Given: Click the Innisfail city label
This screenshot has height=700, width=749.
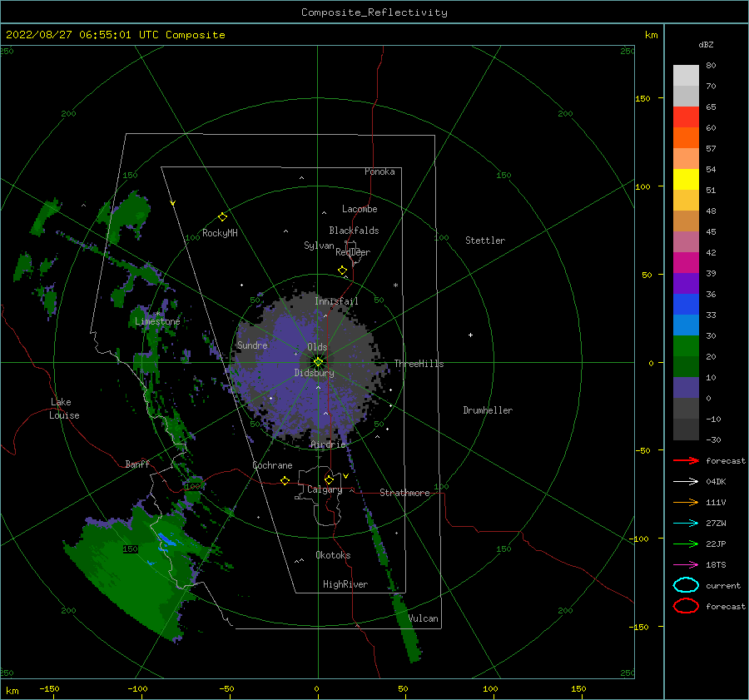Looking at the screenshot, I should point(336,301).
